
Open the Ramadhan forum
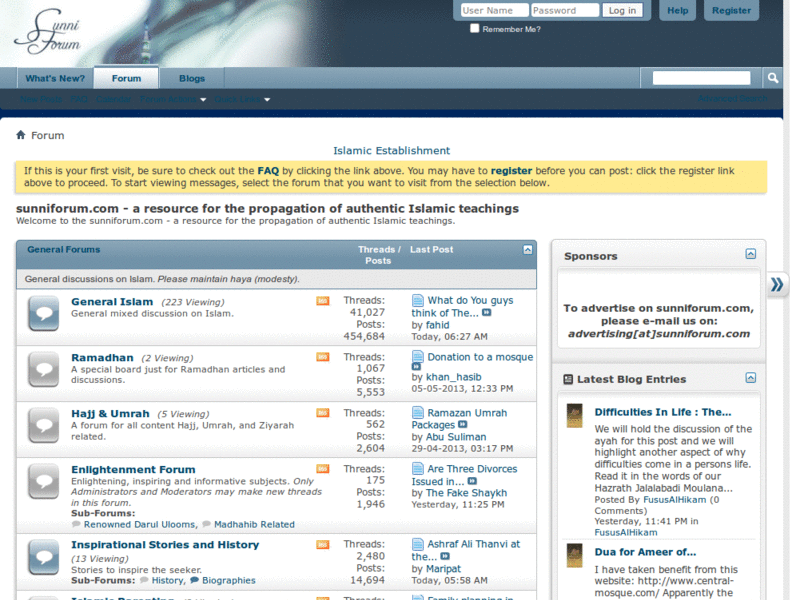[102, 358]
